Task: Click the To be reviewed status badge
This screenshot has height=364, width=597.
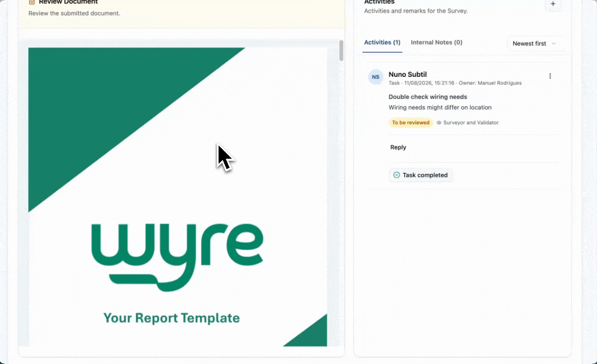Action: click(x=410, y=122)
